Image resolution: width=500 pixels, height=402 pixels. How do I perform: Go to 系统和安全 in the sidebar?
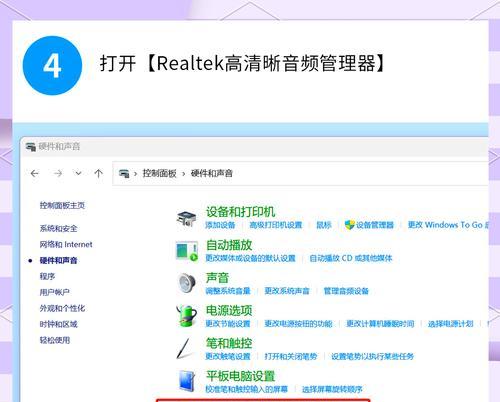click(58, 228)
